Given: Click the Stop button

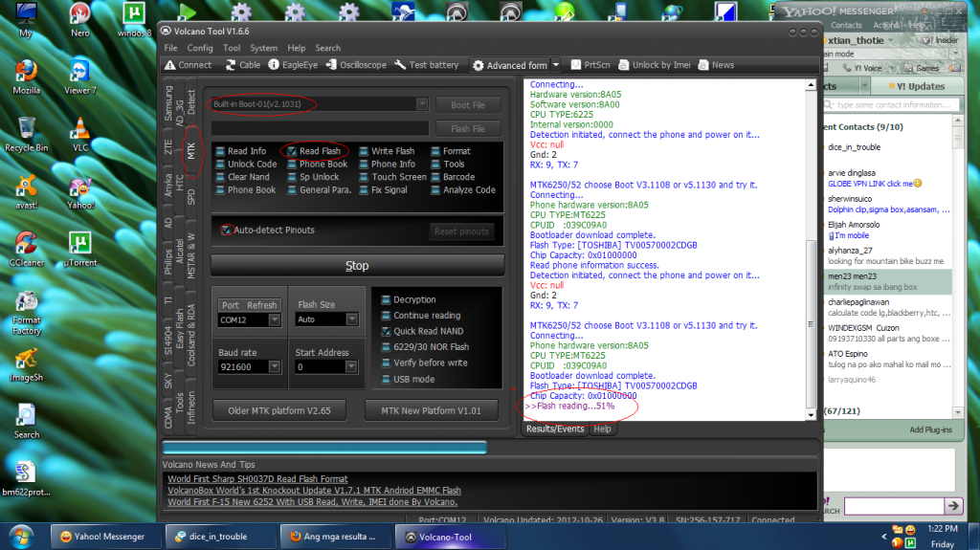Looking at the screenshot, I should 357,266.
